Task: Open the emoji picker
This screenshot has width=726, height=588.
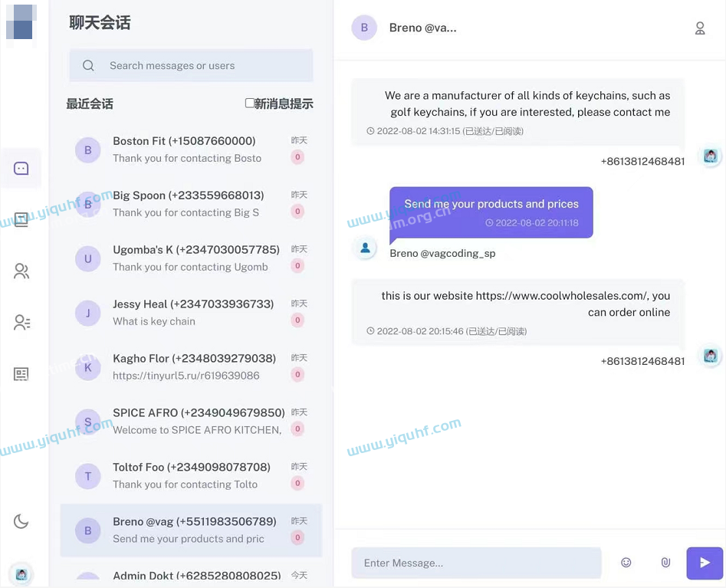Action: [x=626, y=563]
